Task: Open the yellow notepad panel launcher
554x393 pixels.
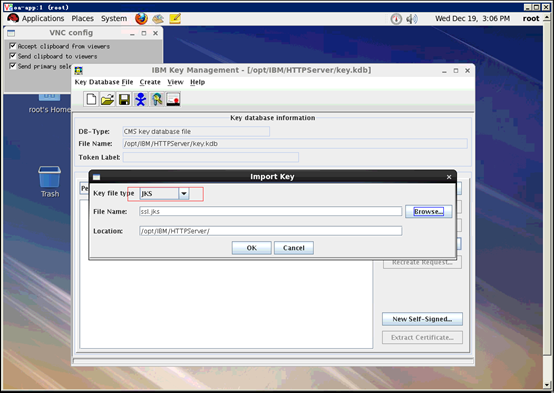Action: (x=175, y=18)
